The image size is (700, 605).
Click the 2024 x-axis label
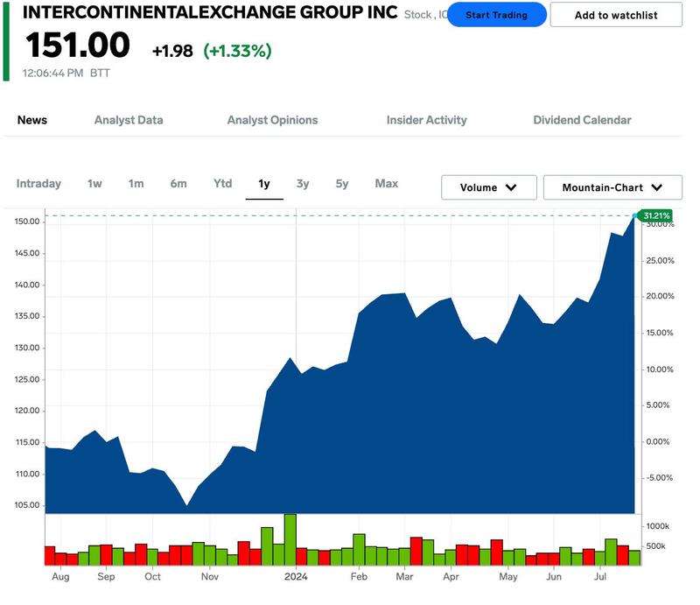tap(296, 576)
